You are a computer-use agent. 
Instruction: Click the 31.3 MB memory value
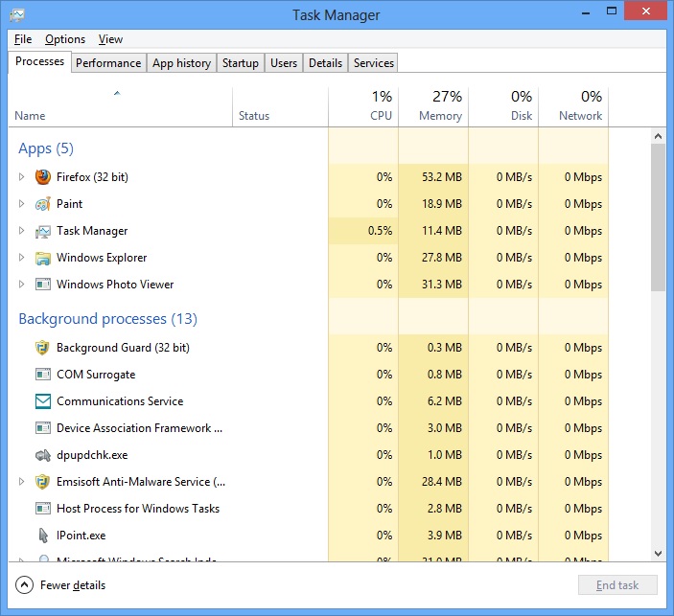[441, 285]
